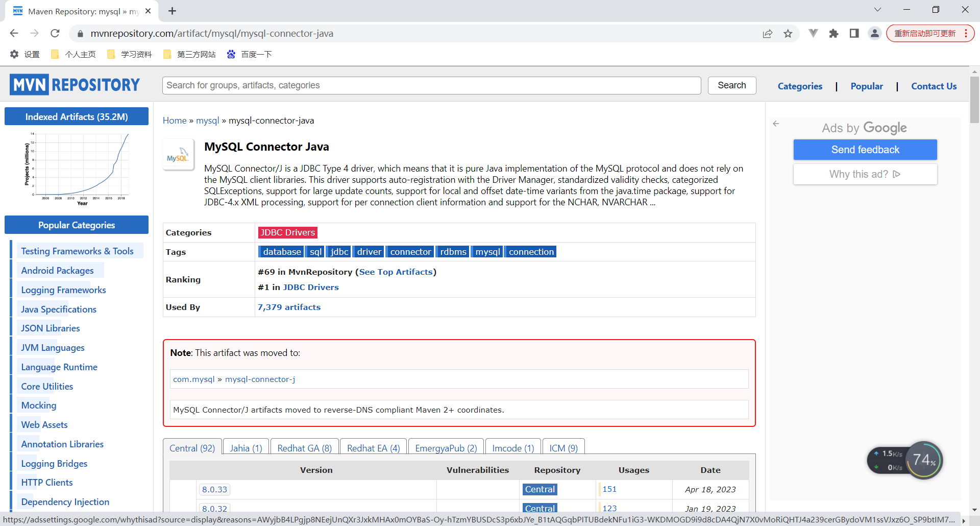The image size is (980, 526).
Task: Open the 个人主页 bookmark folder
Action: 73,54
